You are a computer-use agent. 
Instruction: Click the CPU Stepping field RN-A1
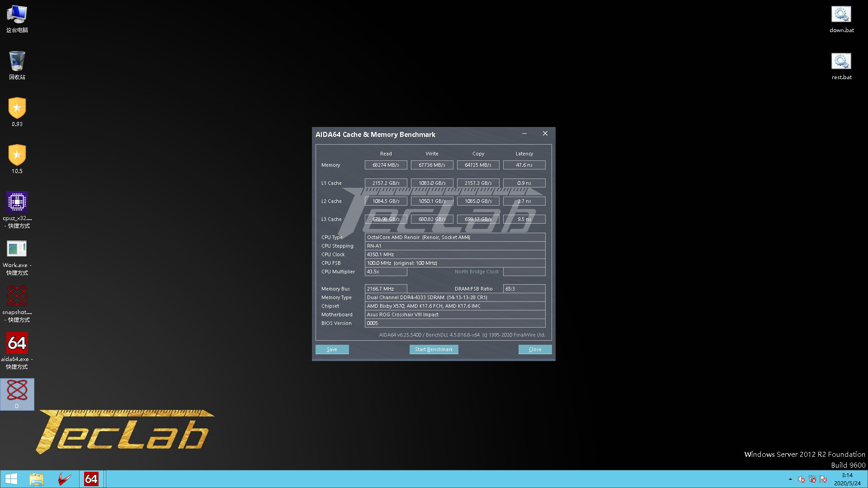455,246
